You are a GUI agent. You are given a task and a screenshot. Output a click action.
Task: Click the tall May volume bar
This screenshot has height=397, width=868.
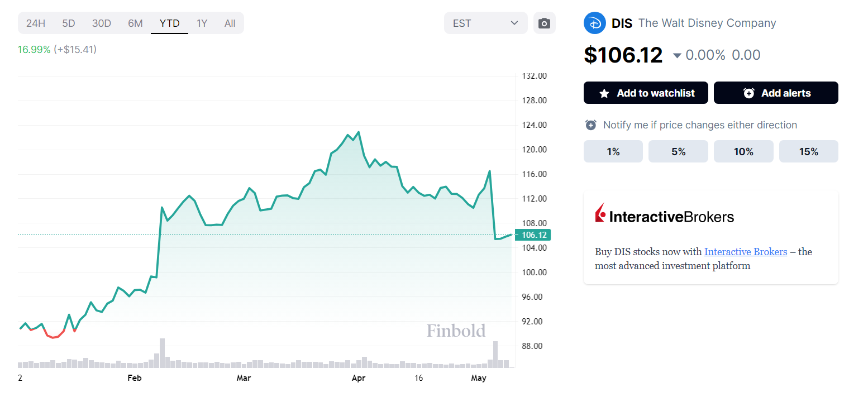pyautogui.click(x=495, y=354)
